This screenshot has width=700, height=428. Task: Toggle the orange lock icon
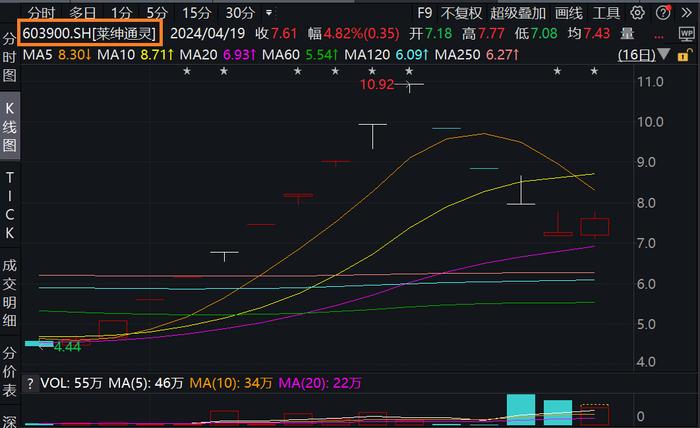tap(683, 55)
